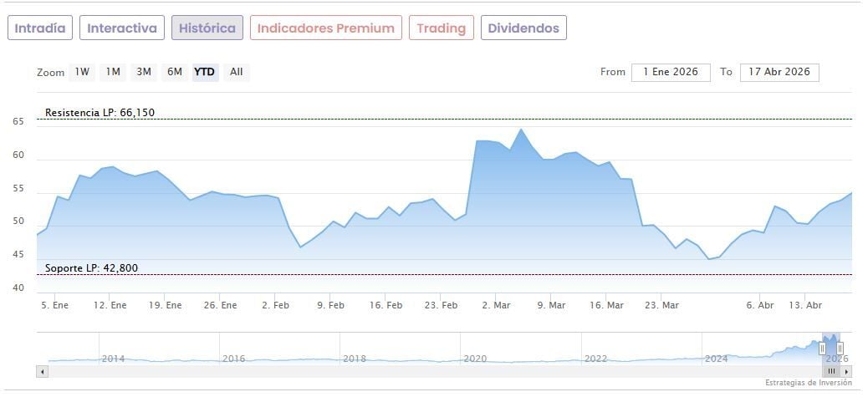Show All historical data range
Image resolution: width=868 pixels, height=397 pixels.
[237, 72]
